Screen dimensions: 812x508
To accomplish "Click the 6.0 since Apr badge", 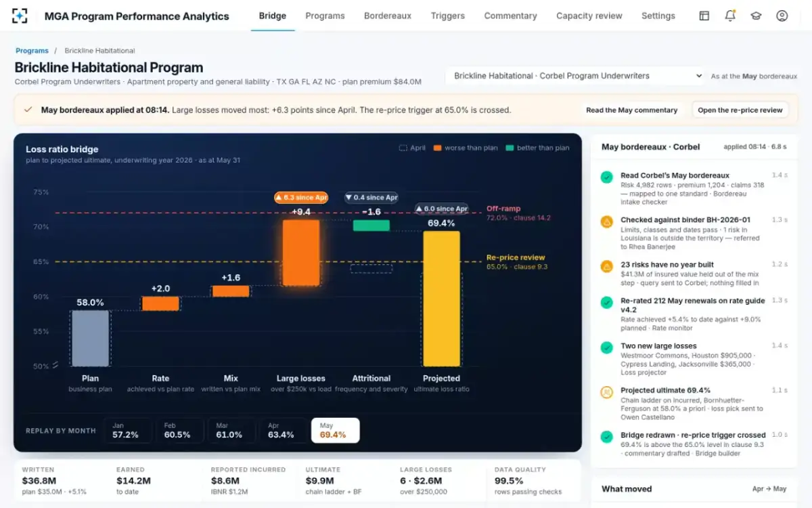I will click(441, 209).
